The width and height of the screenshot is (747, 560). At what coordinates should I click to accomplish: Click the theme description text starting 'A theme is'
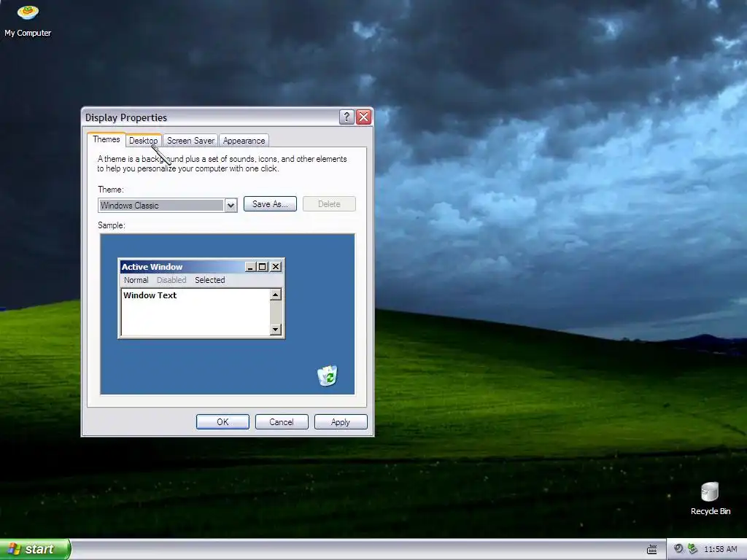(x=222, y=164)
